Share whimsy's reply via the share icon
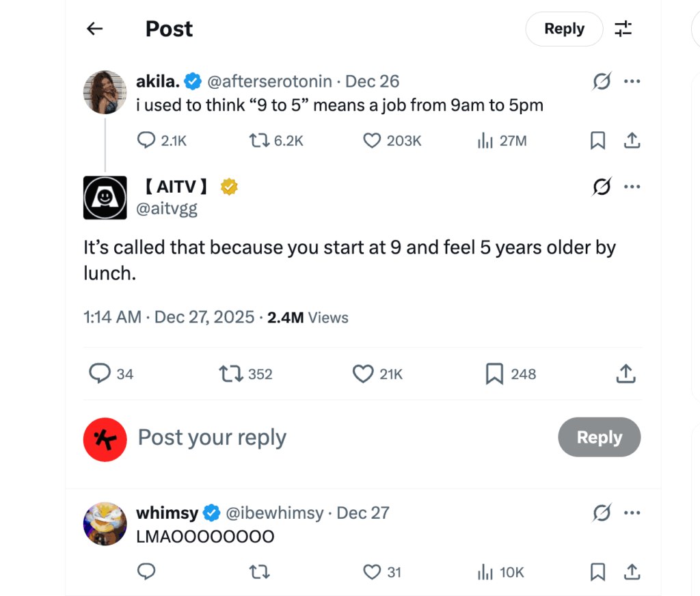The image size is (700, 596). (632, 572)
